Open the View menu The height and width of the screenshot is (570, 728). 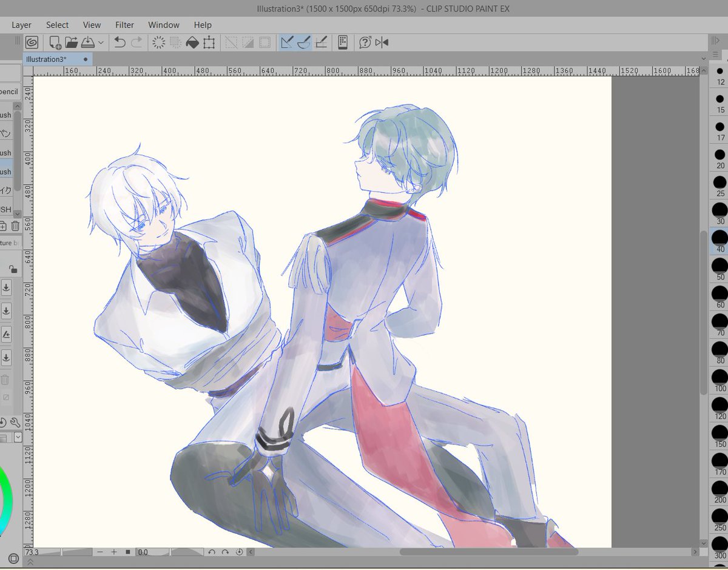(x=92, y=25)
